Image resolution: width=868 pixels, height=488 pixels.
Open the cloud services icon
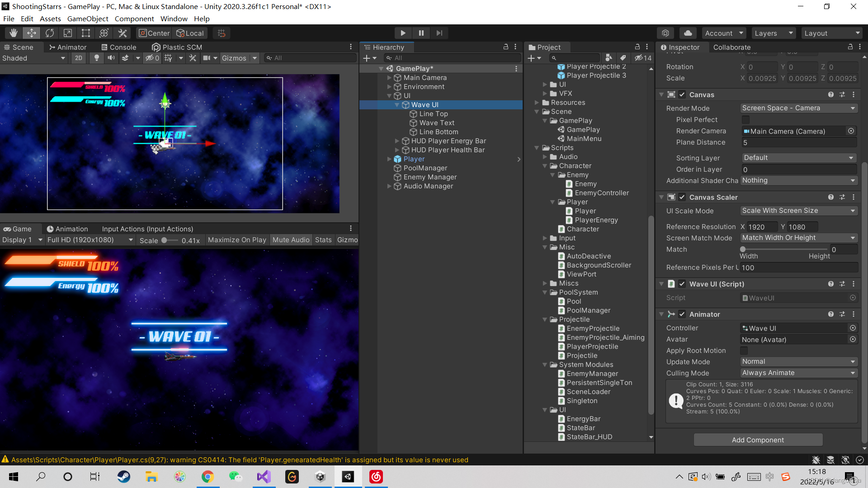688,33
